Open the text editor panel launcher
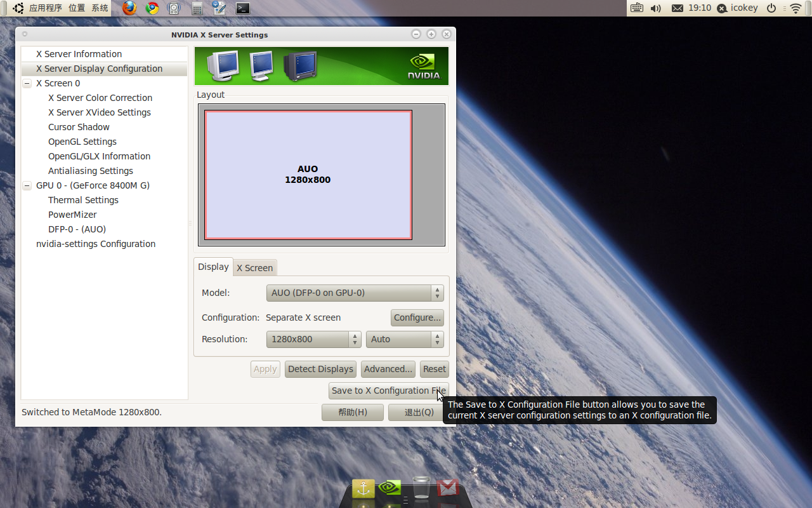812x508 pixels. click(x=219, y=8)
